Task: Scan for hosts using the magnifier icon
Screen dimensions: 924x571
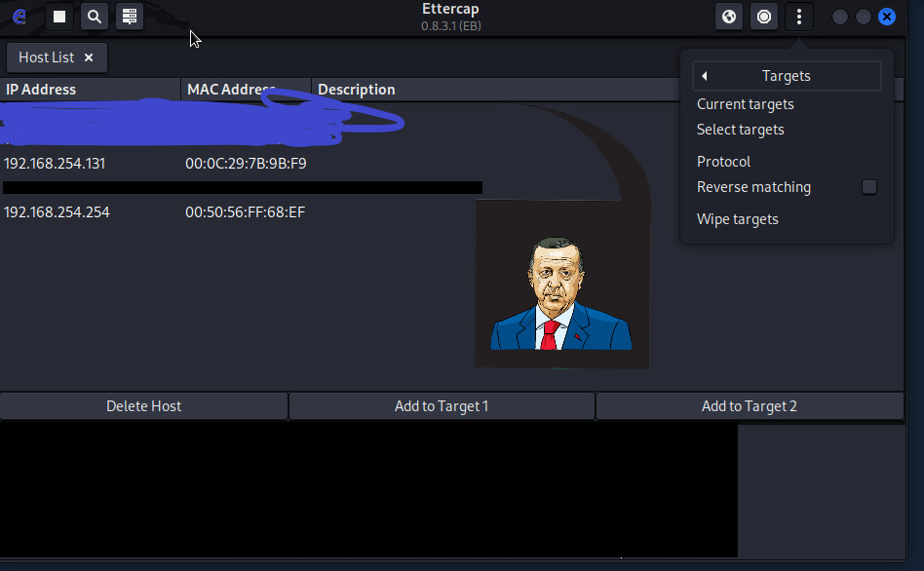Action: 95,17
